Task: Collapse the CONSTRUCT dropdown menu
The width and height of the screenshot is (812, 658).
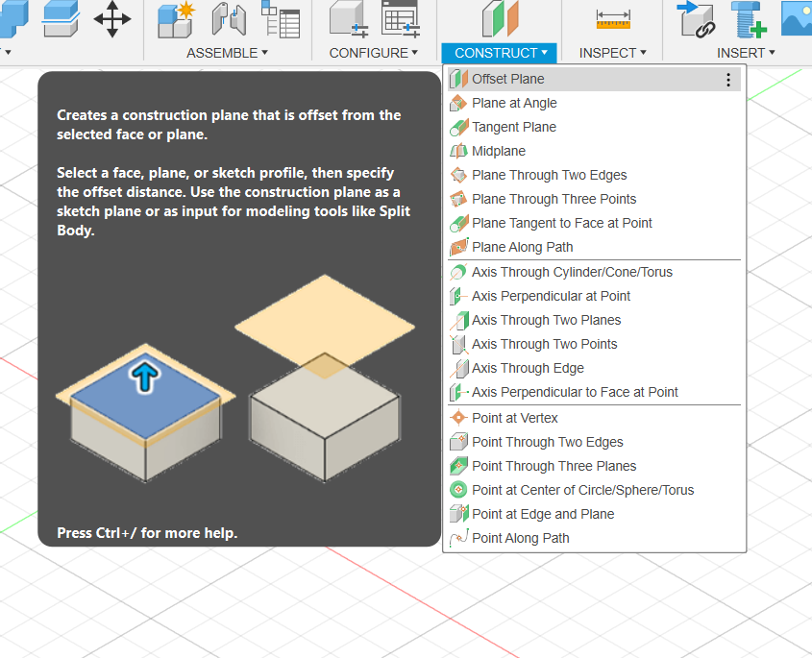Action: point(500,53)
